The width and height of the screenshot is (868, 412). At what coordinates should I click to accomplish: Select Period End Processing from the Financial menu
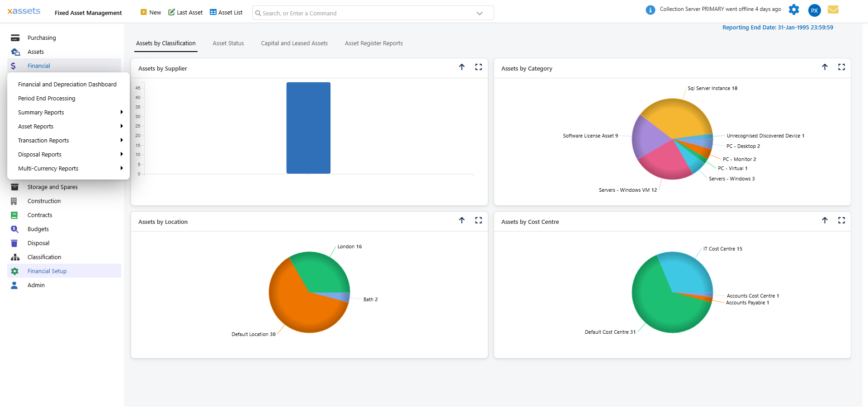[47, 98]
